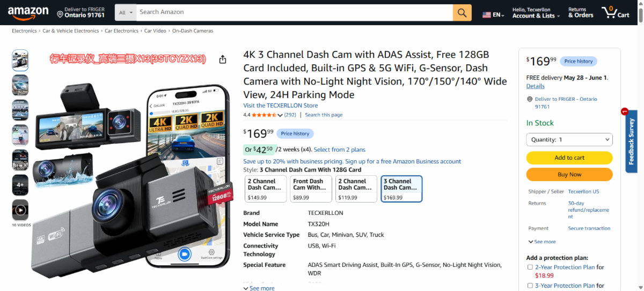The image size is (644, 291).
Task: Click the orange search magnifier button
Action: (462, 12)
